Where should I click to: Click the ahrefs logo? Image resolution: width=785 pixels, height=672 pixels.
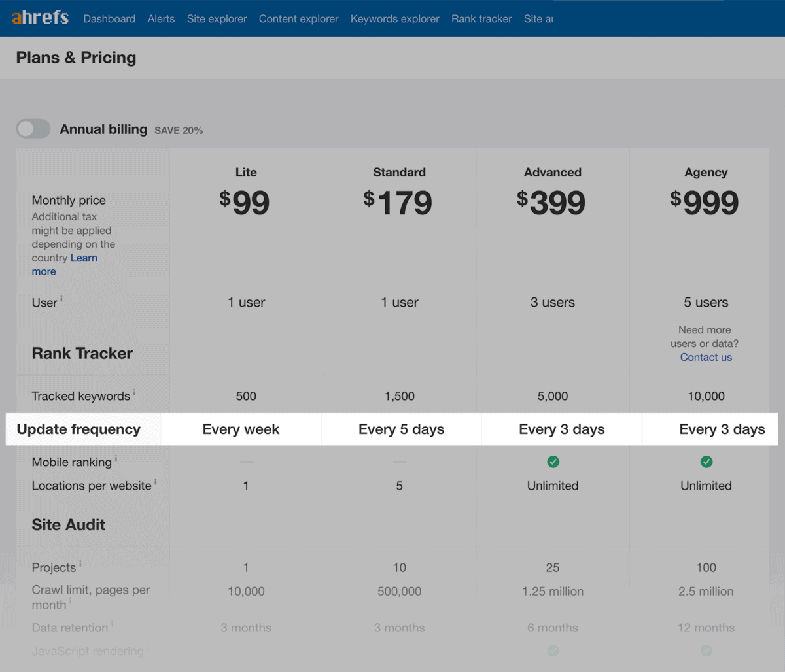click(x=40, y=18)
